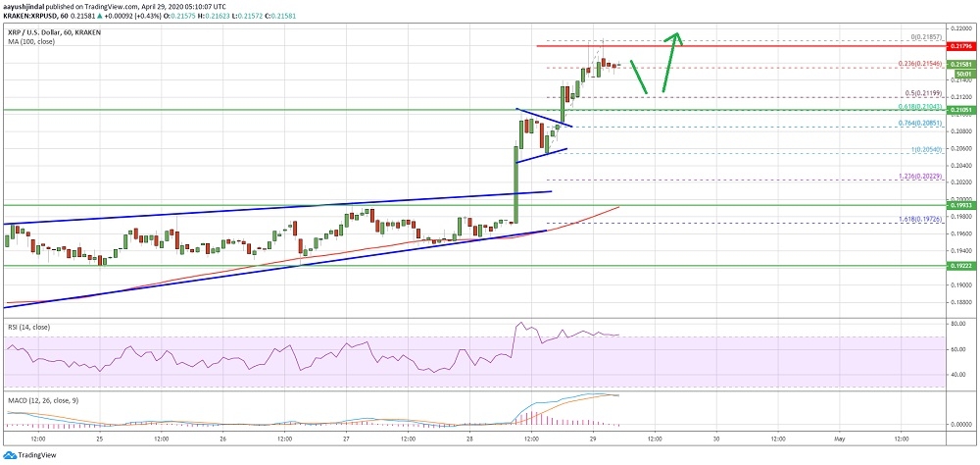Click the RSI 80.00 axis value
This screenshot has width=980, height=465.
click(x=959, y=324)
